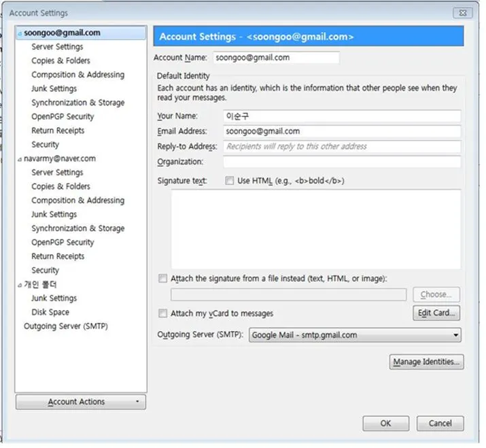
Task: Open the Outgoing Server (SMTP) dropdown
Action: [355, 335]
